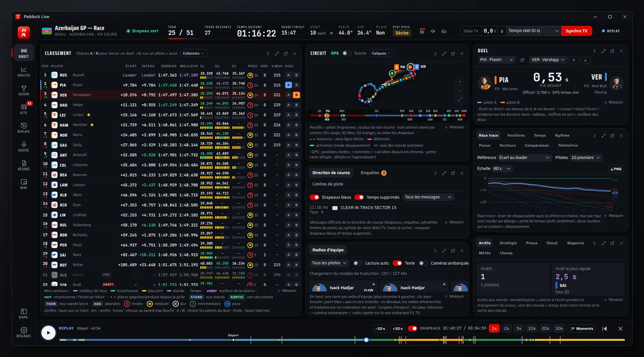Screen dimensions: 644x357
Task: Open the Tous les messages filter dropdown
Action: coord(428,197)
